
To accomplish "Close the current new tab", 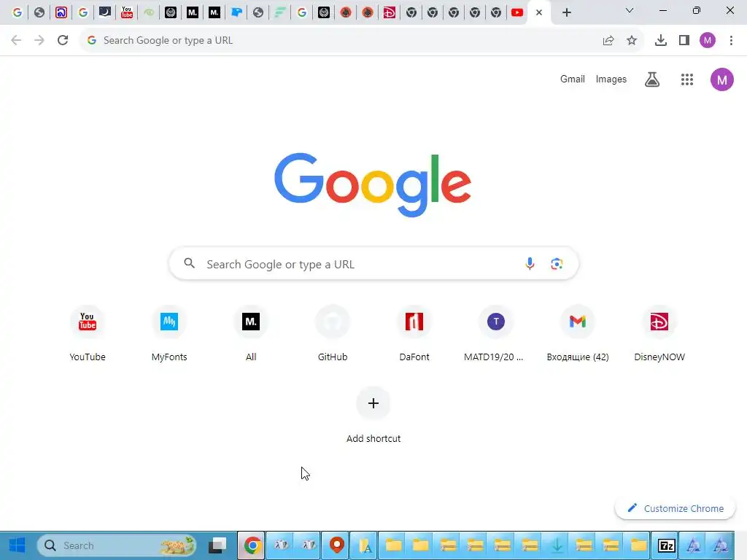I will [x=539, y=12].
